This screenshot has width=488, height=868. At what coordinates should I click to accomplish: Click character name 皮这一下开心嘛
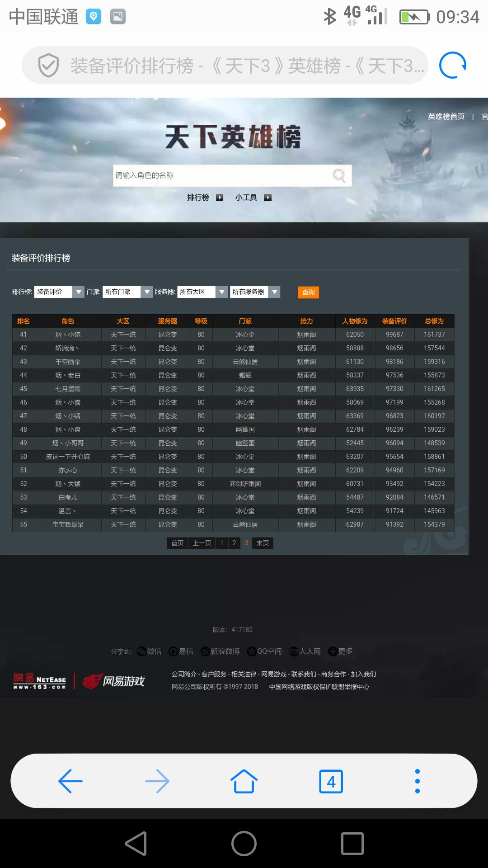point(68,457)
